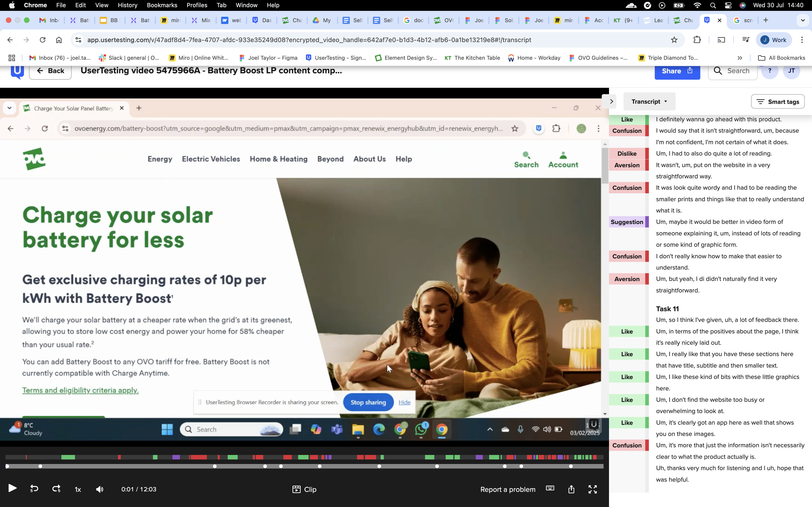The height and width of the screenshot is (507, 812).
Task: Click share icon in player bar
Action: click(x=571, y=489)
